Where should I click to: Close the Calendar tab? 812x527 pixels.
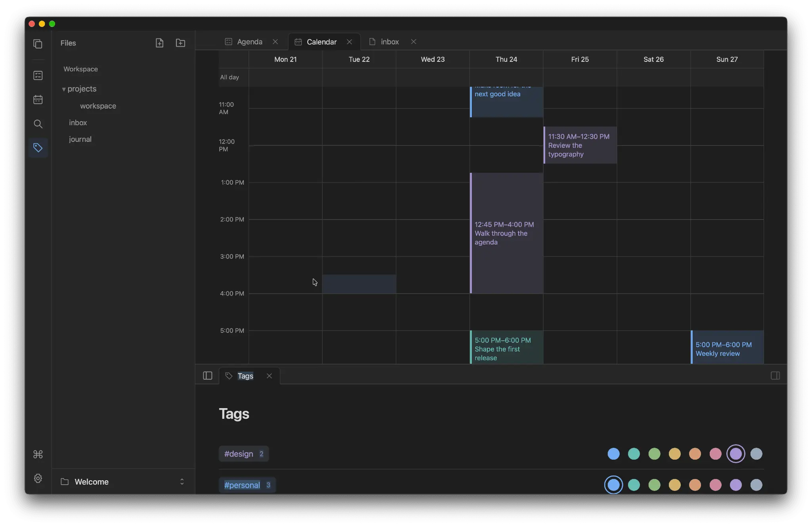click(349, 42)
